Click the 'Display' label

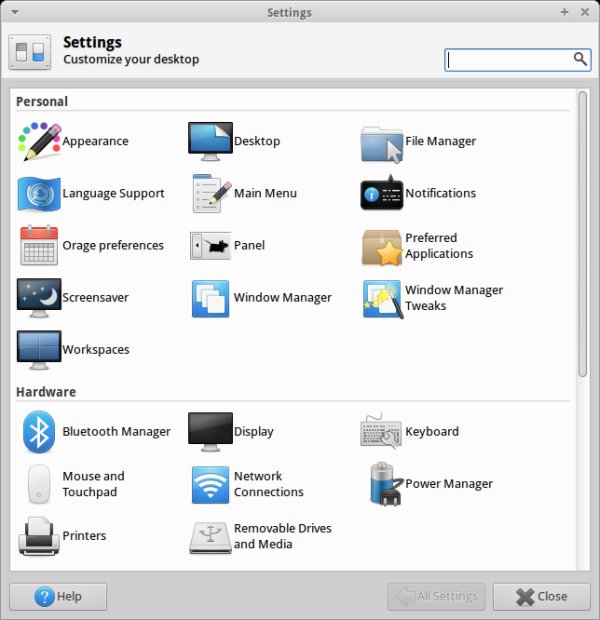click(x=254, y=431)
